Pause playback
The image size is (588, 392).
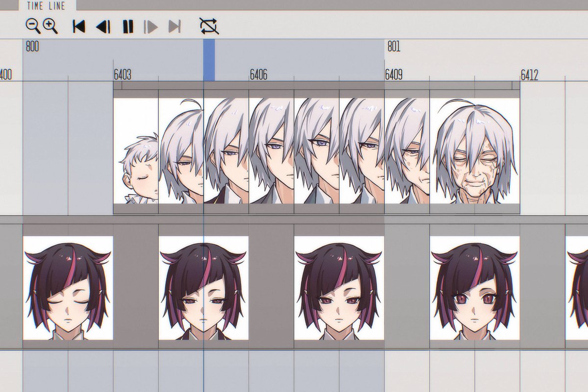click(128, 26)
